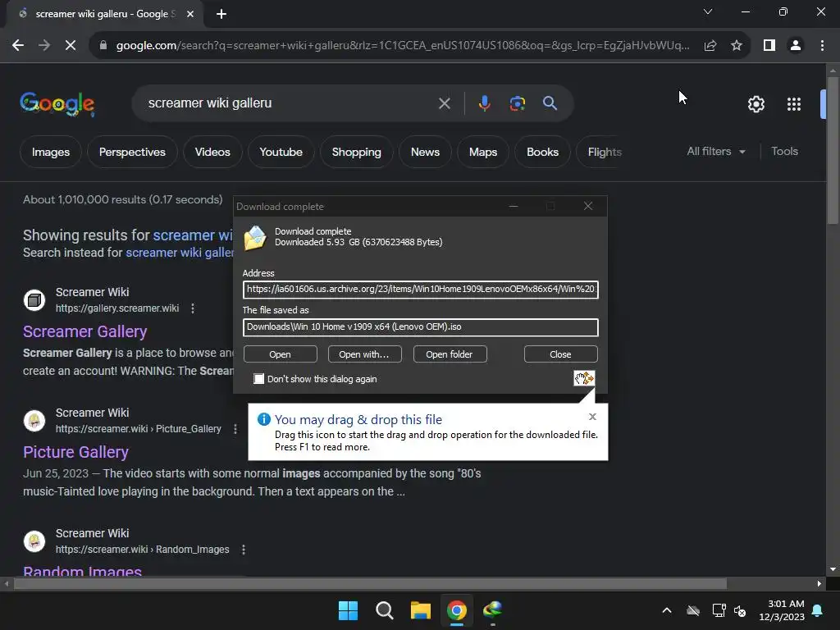
Task: Clear the search query with X
Action: point(444,103)
